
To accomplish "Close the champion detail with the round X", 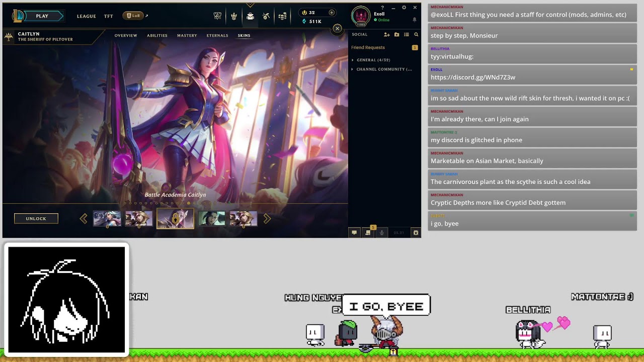I will (x=338, y=29).
